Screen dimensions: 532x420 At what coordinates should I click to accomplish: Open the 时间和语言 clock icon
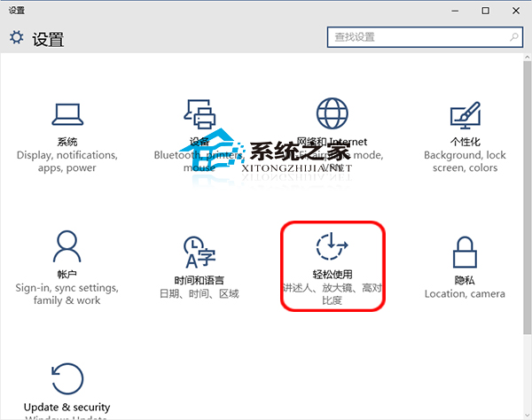[199, 253]
